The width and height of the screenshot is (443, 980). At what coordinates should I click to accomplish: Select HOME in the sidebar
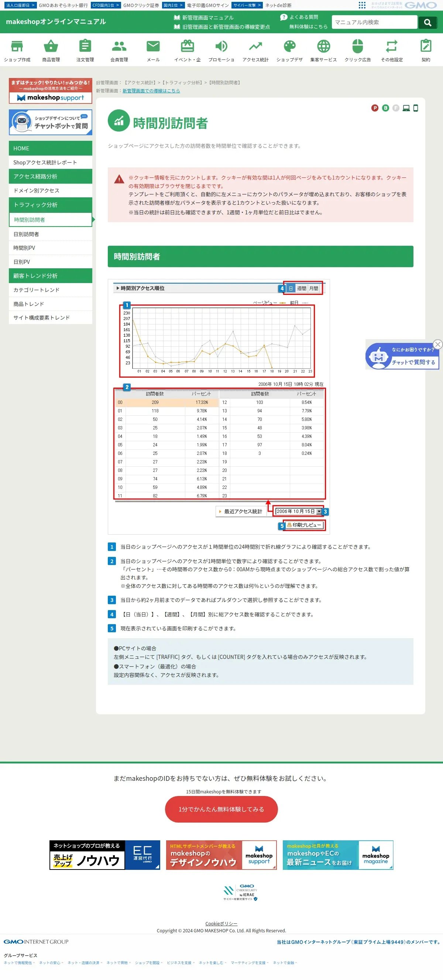tap(51, 149)
